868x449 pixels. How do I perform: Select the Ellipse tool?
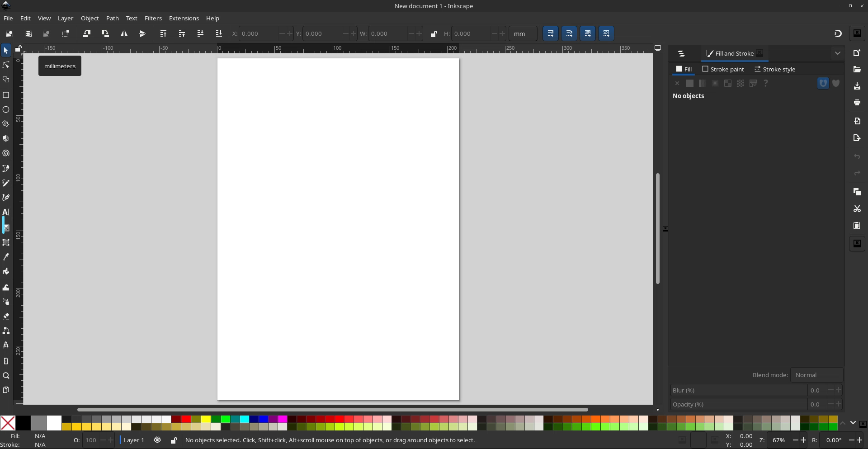click(x=6, y=109)
